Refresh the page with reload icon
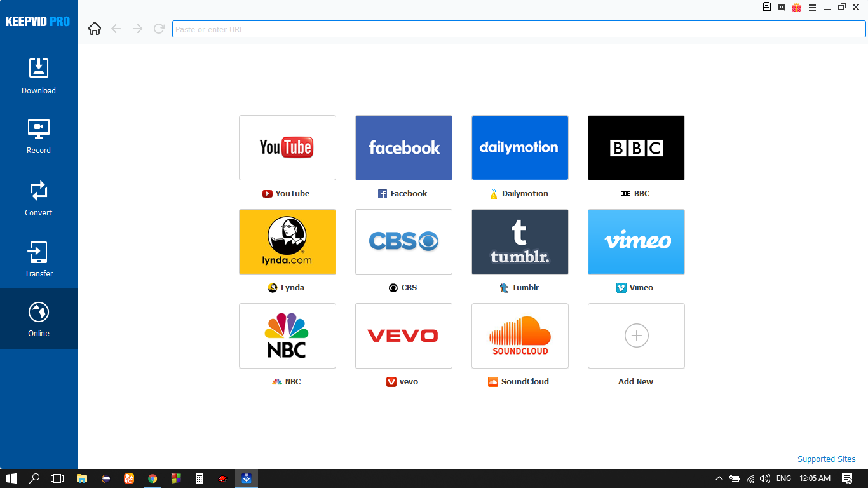This screenshot has height=488, width=868. tap(159, 29)
